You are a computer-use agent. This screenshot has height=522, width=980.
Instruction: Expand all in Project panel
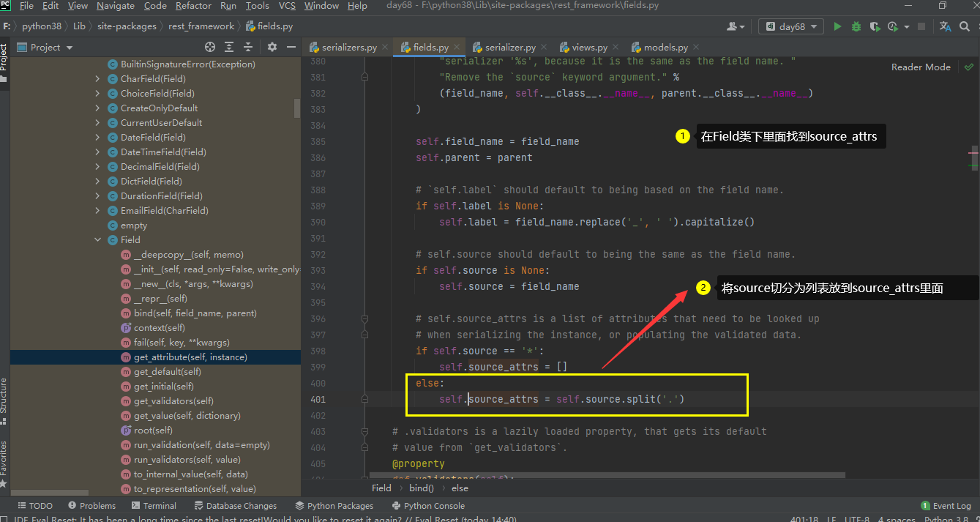click(229, 47)
